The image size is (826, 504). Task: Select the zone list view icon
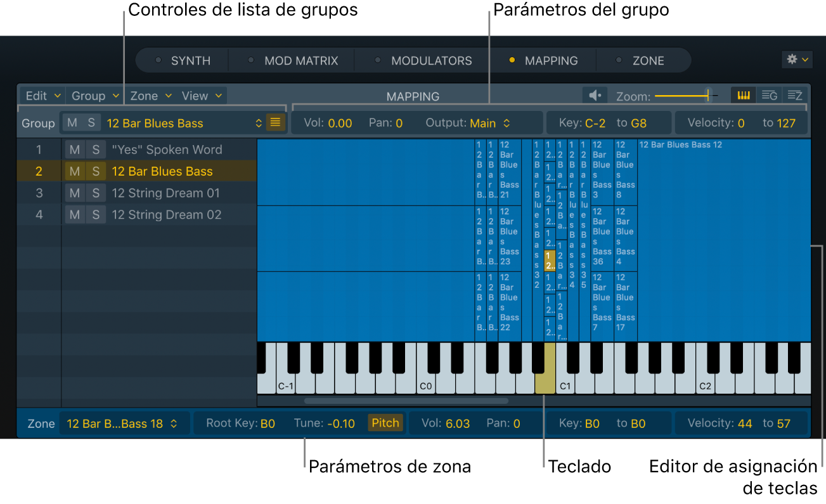(794, 95)
